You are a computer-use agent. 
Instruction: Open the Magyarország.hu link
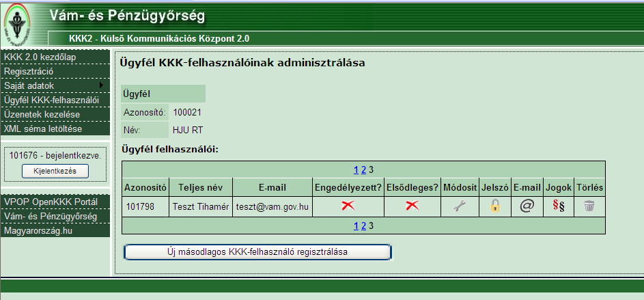(55, 230)
